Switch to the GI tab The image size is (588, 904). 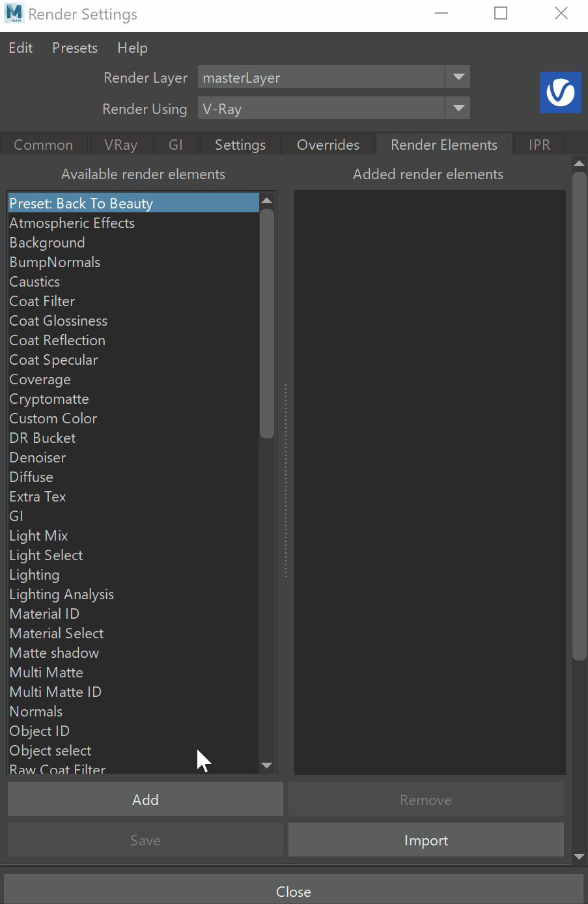[x=176, y=145]
